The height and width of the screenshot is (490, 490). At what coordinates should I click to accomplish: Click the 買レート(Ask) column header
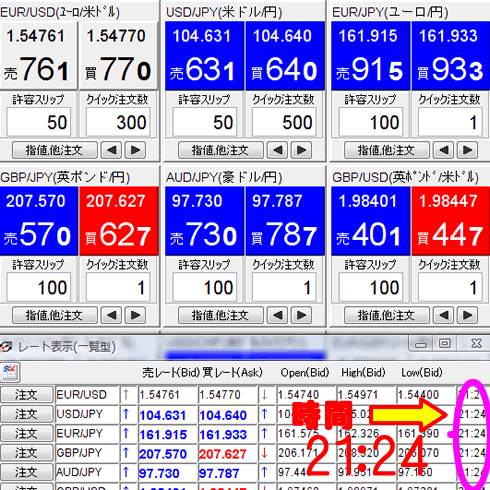(x=233, y=372)
